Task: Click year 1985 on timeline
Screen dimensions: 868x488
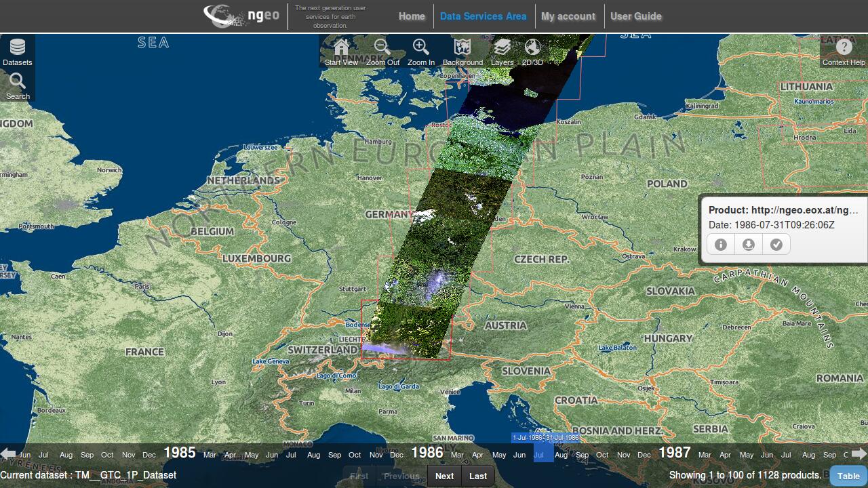Action: [x=180, y=453]
